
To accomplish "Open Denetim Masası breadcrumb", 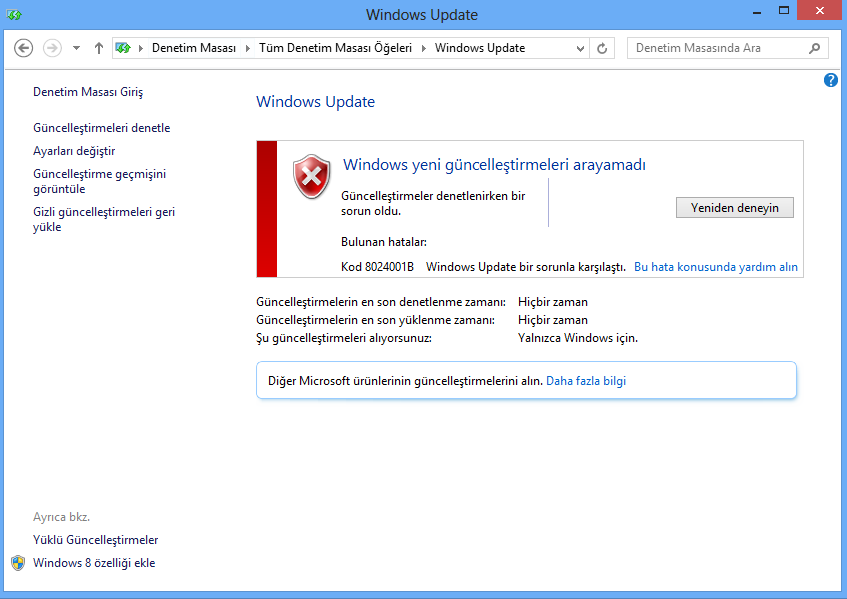I will pos(194,48).
